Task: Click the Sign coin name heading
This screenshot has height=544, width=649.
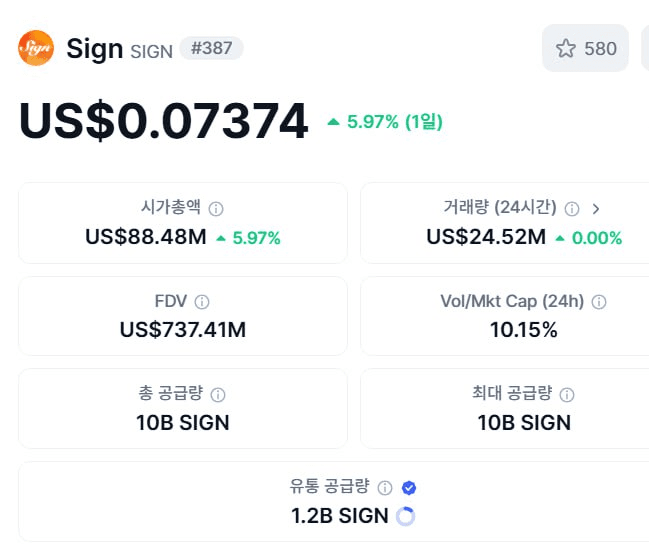Action: point(94,49)
